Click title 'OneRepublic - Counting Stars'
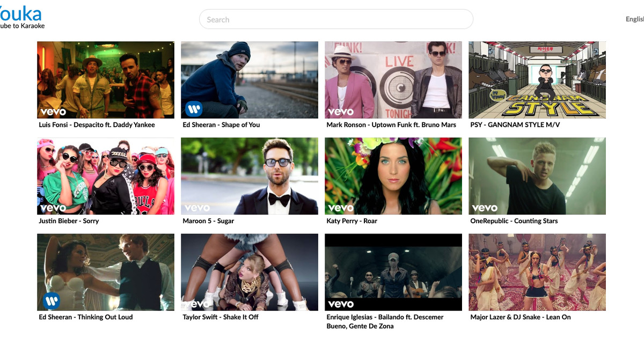 (x=514, y=221)
